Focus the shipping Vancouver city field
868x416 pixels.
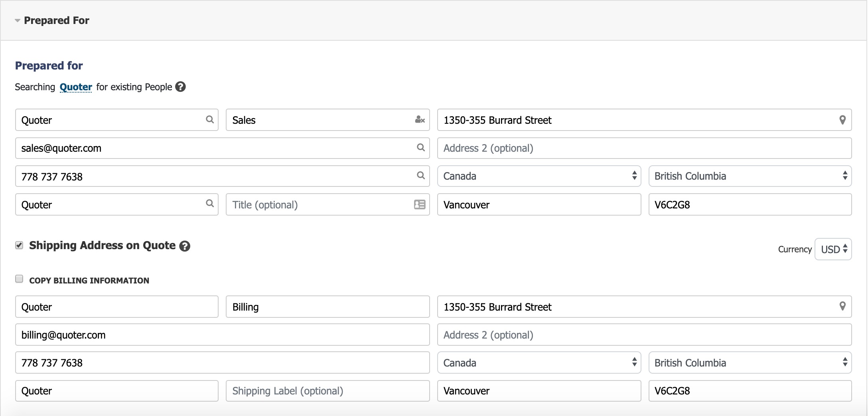539,391
